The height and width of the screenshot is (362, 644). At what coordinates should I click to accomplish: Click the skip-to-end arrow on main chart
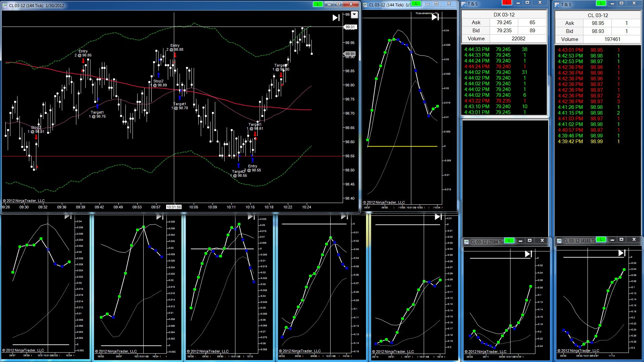[x=336, y=17]
